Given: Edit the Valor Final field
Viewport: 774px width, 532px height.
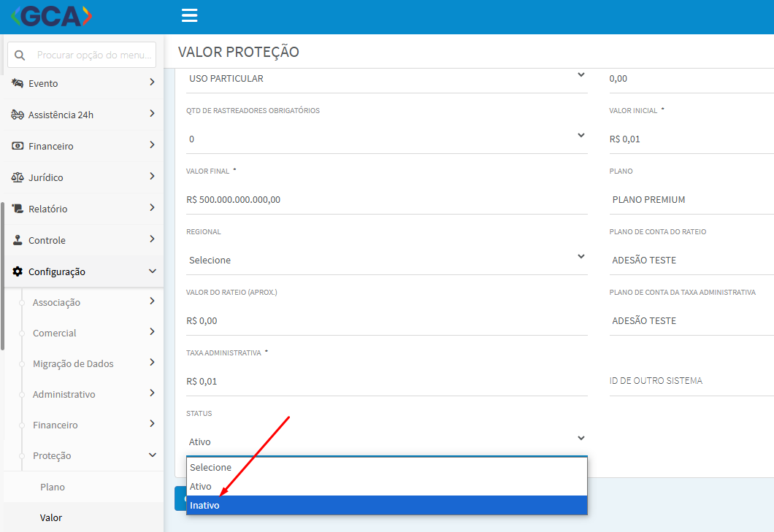Looking at the screenshot, I should (x=386, y=200).
